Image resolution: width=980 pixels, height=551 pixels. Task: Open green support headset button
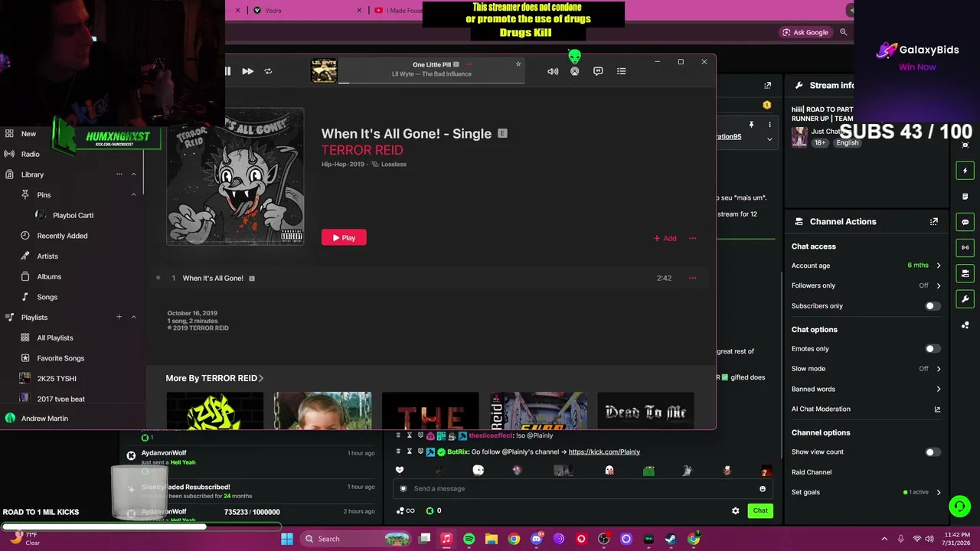[959, 507]
